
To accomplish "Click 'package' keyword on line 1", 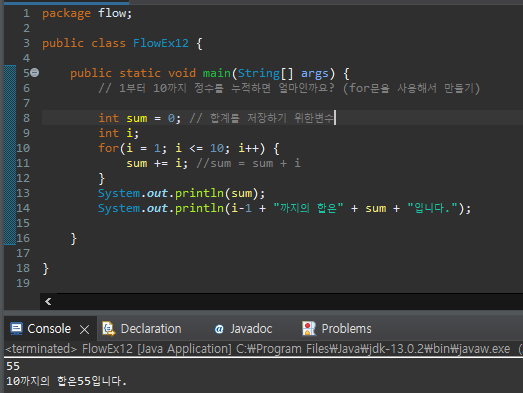I will (x=66, y=14).
